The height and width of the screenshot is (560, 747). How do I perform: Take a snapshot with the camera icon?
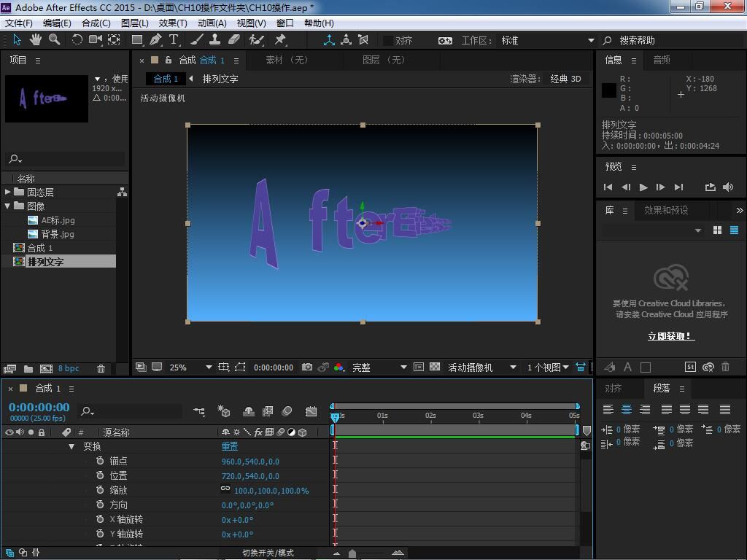307,367
